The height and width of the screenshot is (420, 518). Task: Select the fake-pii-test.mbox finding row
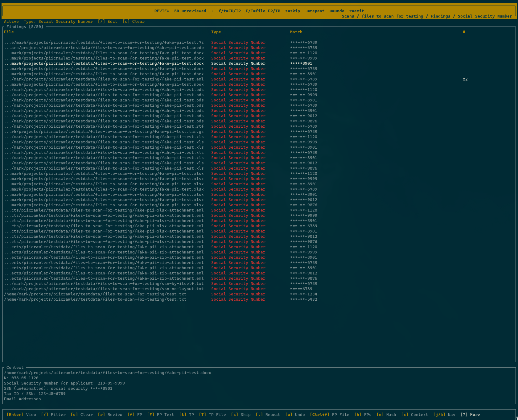[259, 84]
